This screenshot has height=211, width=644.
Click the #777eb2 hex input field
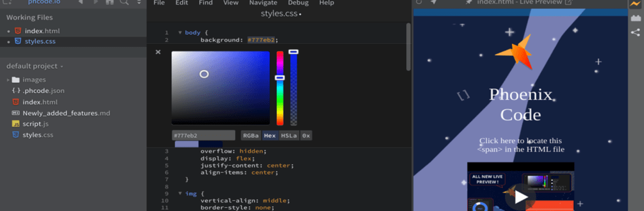203,135
